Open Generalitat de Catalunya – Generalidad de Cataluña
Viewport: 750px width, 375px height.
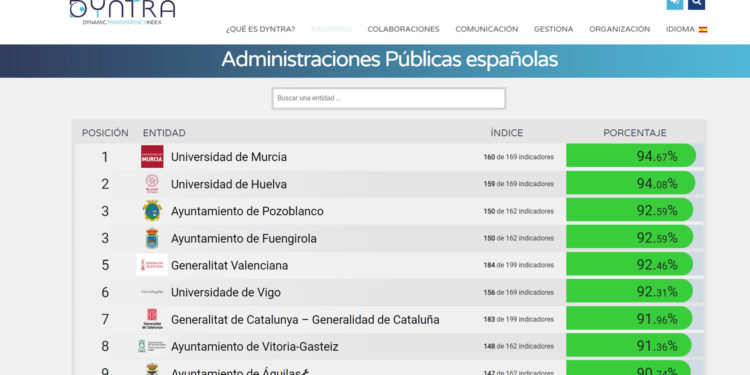[305, 319]
